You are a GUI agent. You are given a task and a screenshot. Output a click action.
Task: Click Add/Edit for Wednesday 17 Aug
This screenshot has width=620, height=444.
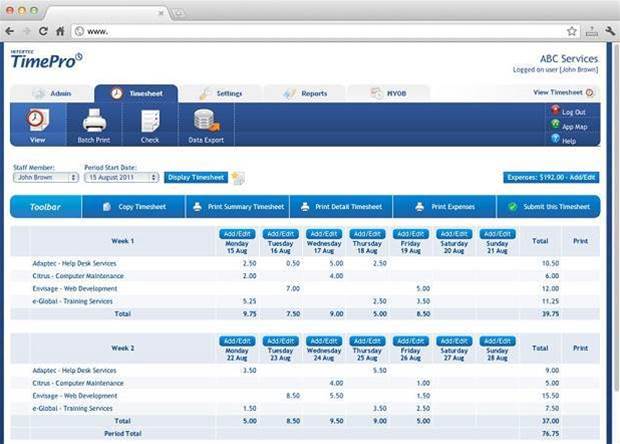(x=324, y=234)
